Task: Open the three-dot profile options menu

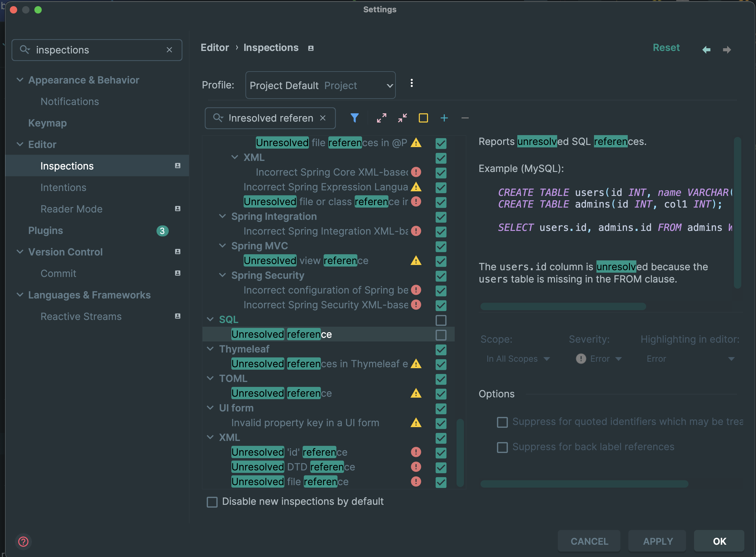Action: [x=411, y=83]
